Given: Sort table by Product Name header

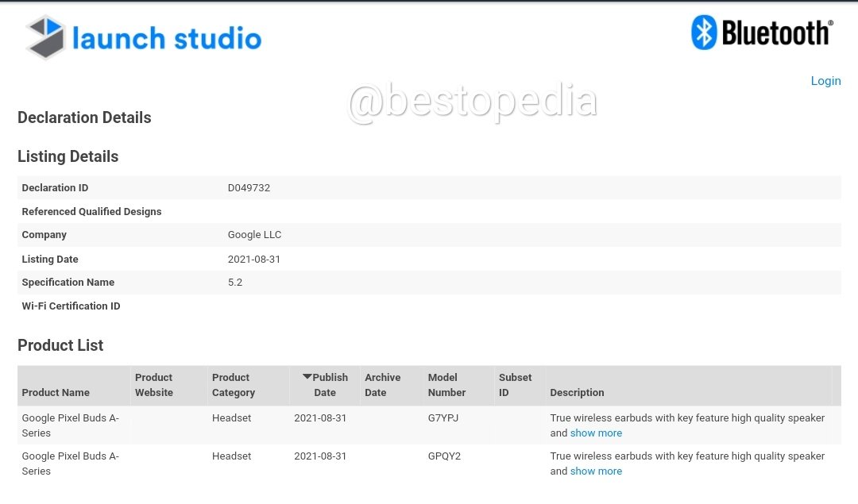Looking at the screenshot, I should 56,393.
